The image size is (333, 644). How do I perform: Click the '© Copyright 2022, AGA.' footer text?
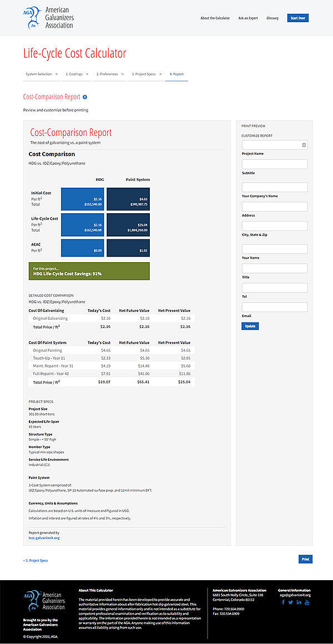40,637
